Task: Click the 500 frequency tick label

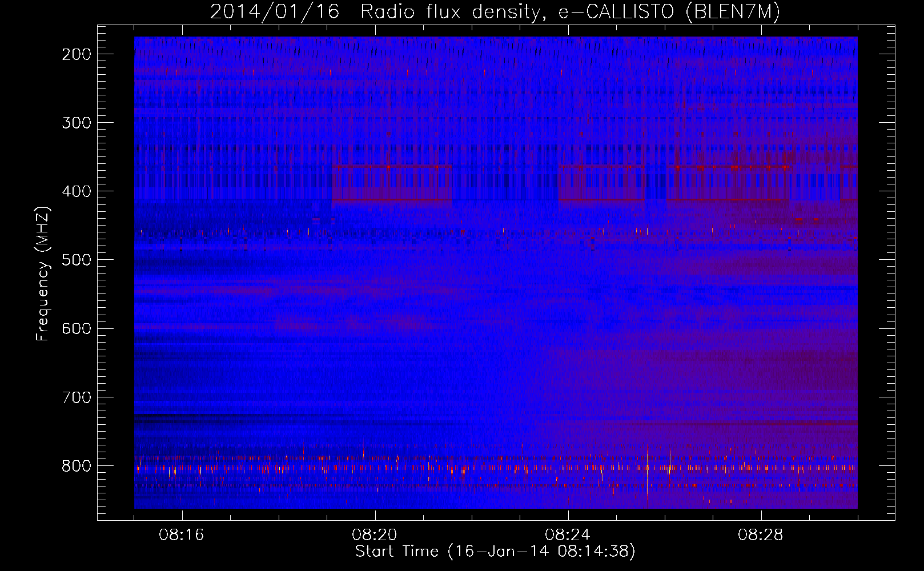Action: (x=76, y=260)
